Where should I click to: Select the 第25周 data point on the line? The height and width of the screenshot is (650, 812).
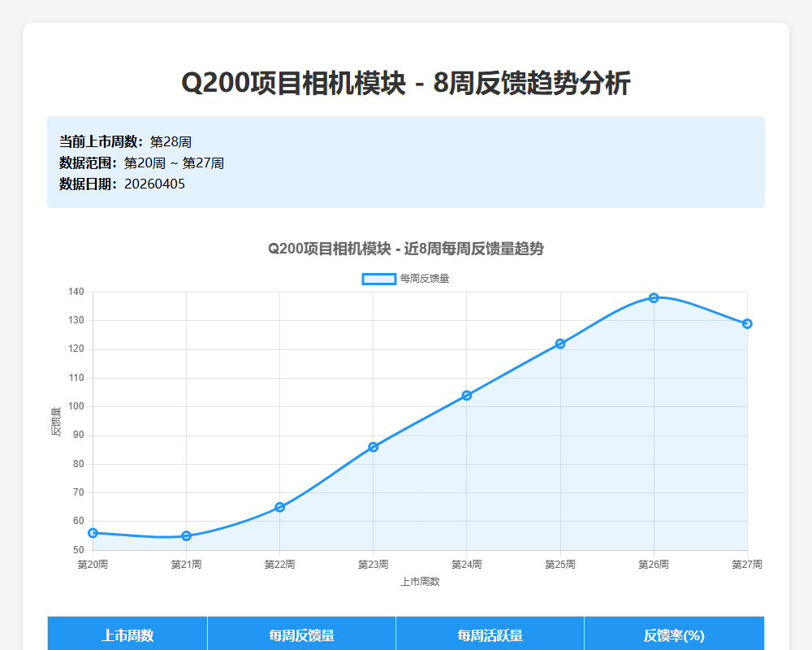[x=560, y=344]
